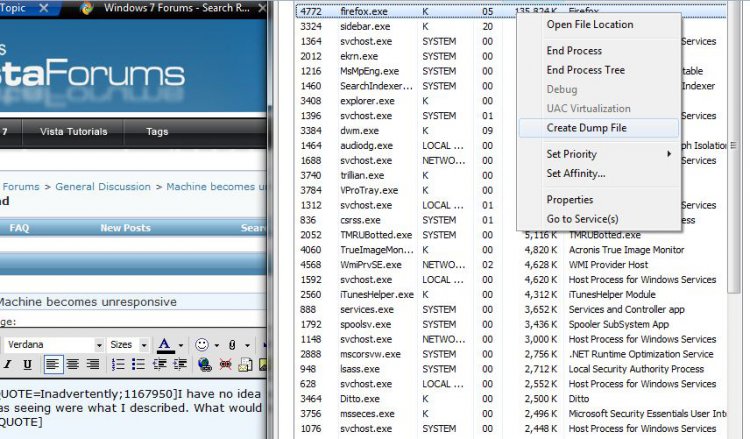Choose Create Dump File menu item
The height and width of the screenshot is (439, 750).
[x=598, y=128]
